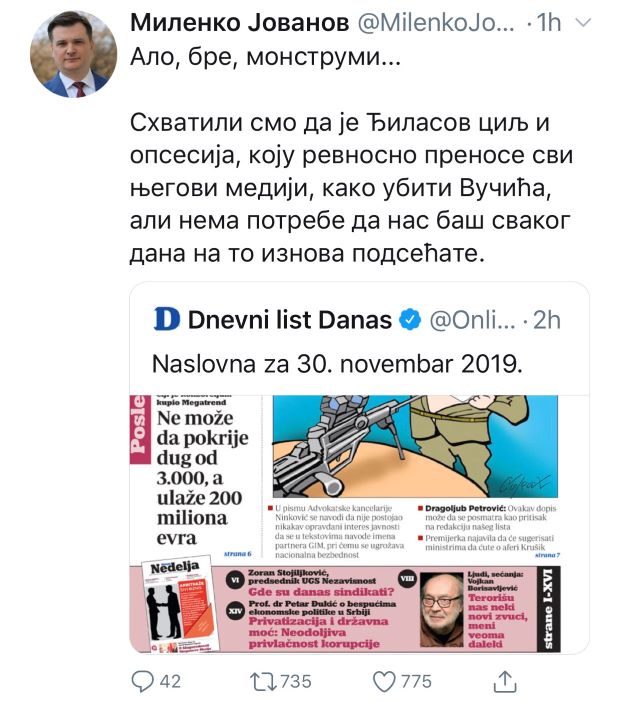
Task: Click the 775 likes count
Action: pos(416,681)
